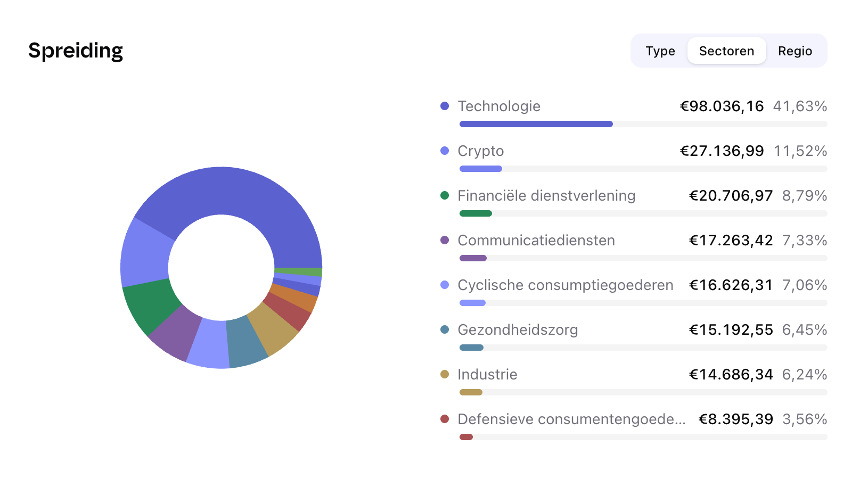Click the Gezondheidszorg legend dot
The width and height of the screenshot is (868, 479).
pos(445,329)
